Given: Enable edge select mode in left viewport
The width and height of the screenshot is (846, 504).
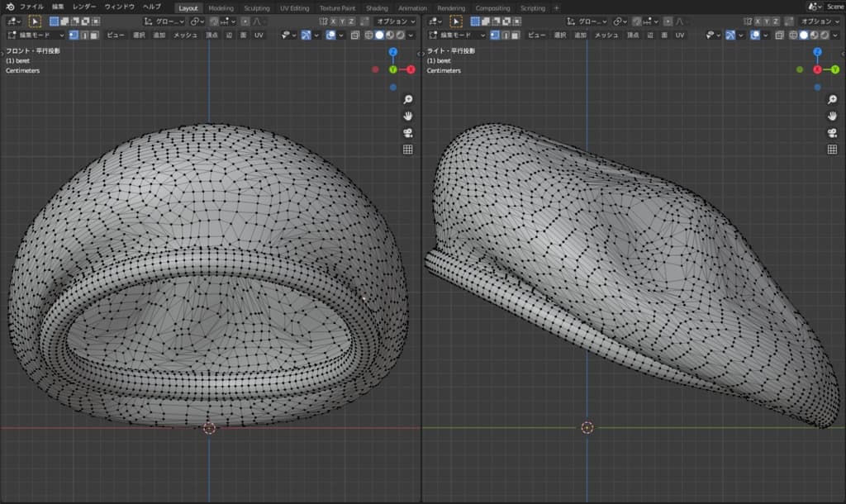Looking at the screenshot, I should point(83,36).
